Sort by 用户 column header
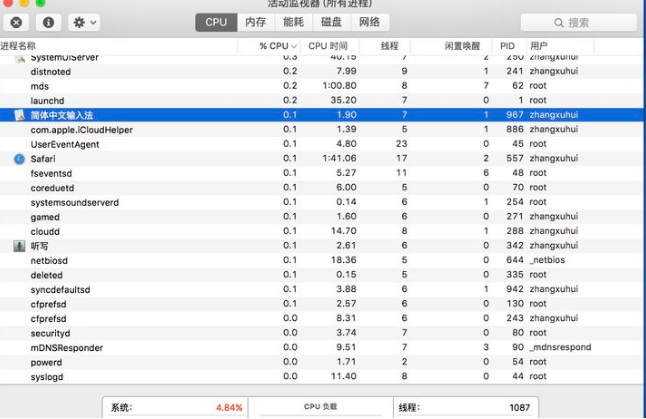 (540, 46)
